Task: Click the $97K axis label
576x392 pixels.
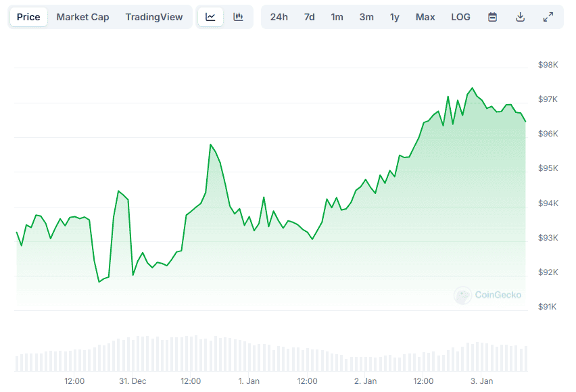Action: coord(548,99)
